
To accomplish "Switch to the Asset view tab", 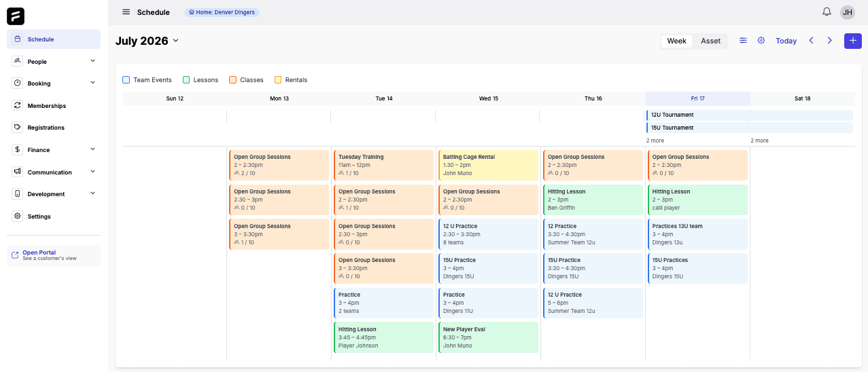I will point(710,41).
